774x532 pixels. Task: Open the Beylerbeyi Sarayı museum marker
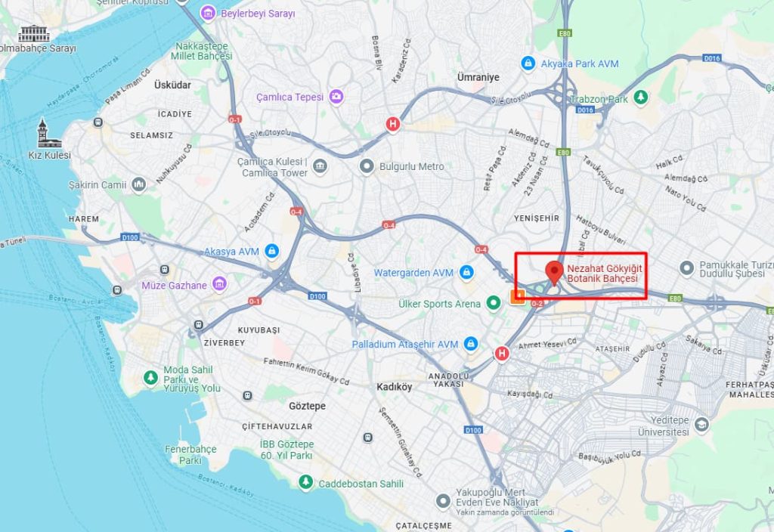208,13
